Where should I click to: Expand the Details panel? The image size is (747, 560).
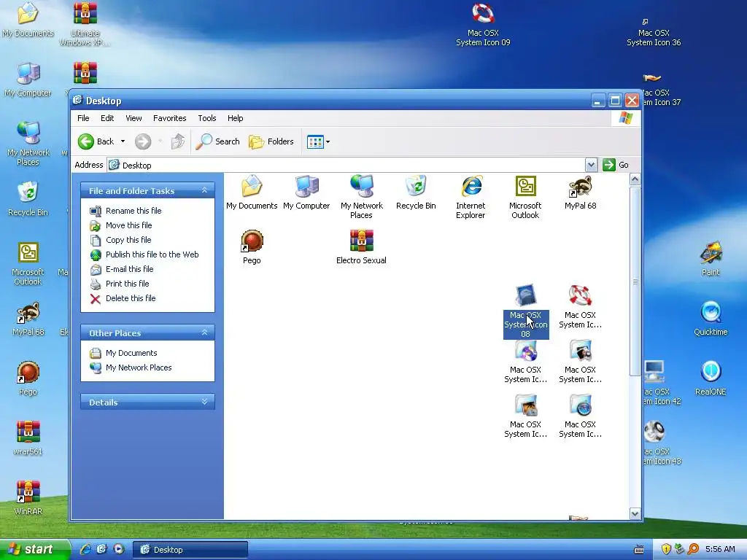point(204,402)
